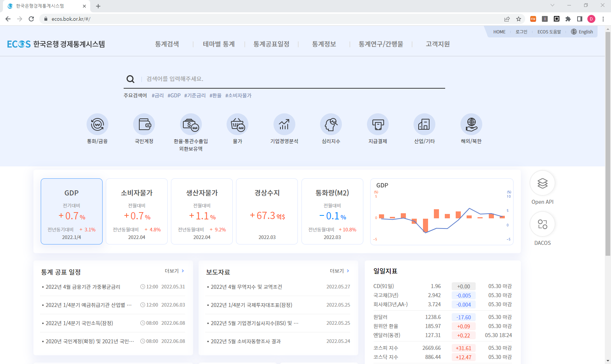Expand 더보기 in 통계 공표 일정
Screen dimensions: 611x364
click(175, 271)
